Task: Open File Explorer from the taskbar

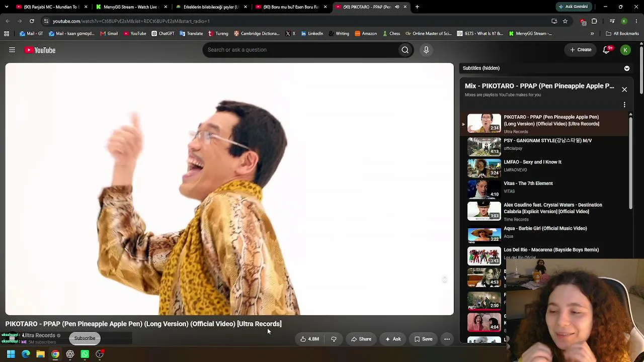Action: (x=40, y=354)
